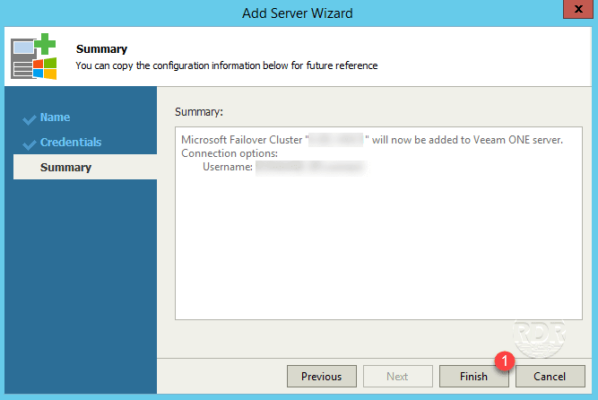598x400 pixels.
Task: Click the 'Connection options:' line
Action: 230,153
